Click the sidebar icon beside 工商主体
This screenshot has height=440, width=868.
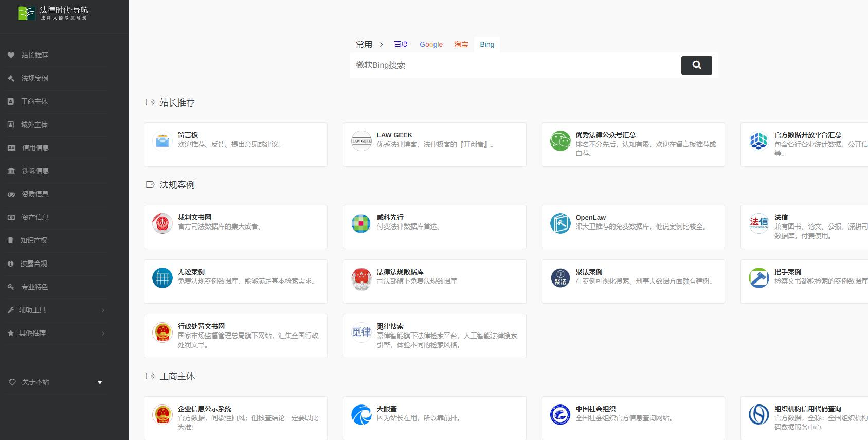tap(11, 101)
